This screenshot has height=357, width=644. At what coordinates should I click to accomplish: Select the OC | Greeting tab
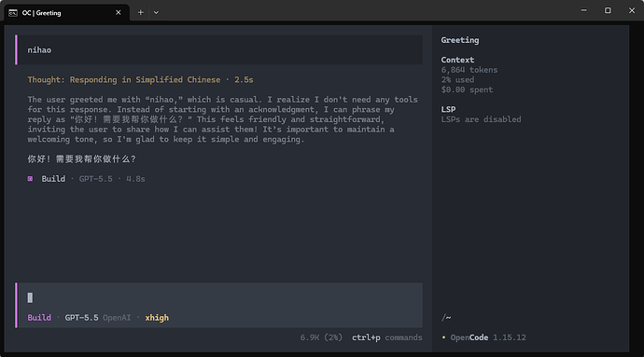66,13
